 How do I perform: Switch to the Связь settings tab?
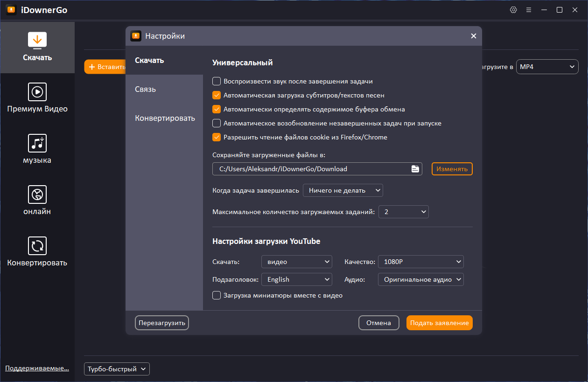[x=146, y=89]
